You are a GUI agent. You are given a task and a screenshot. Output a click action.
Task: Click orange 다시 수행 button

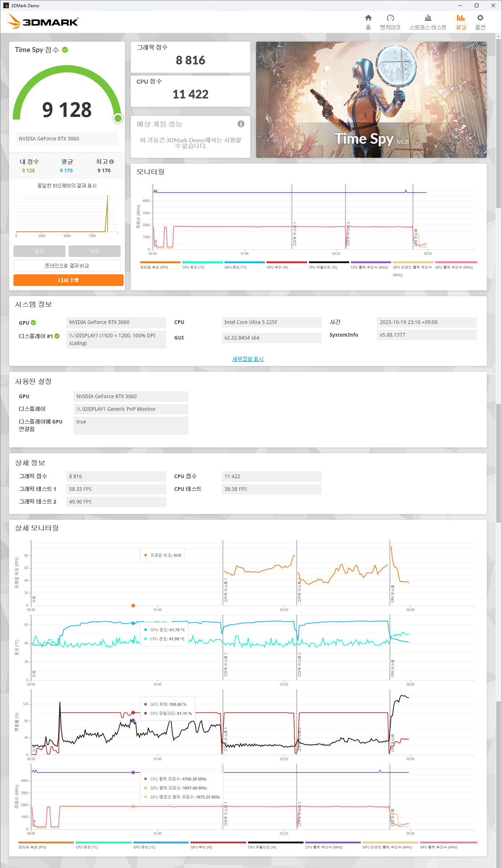68,280
